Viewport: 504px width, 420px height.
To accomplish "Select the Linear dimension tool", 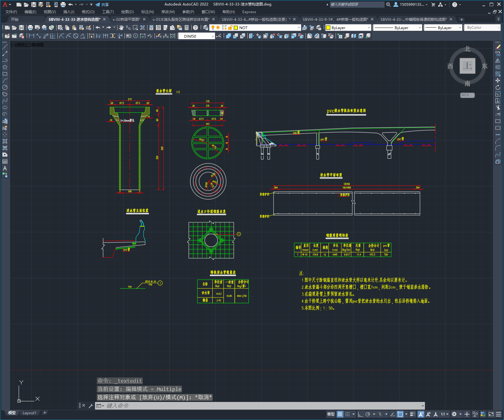I will click(32, 36).
